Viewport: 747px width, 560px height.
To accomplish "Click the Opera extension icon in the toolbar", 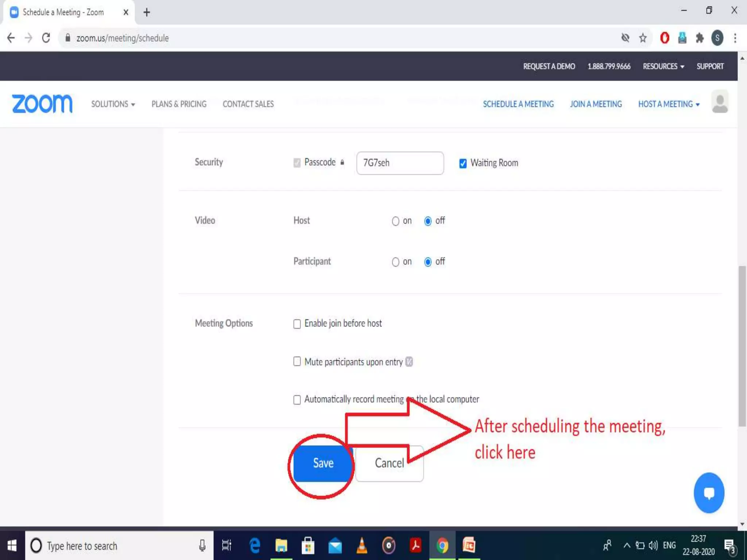I will [x=665, y=38].
